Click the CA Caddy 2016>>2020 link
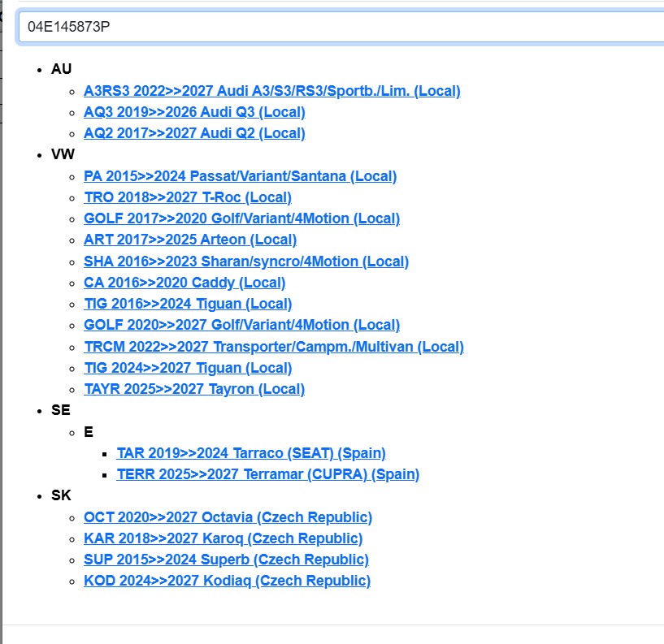This screenshot has height=644, width=664. point(184,283)
